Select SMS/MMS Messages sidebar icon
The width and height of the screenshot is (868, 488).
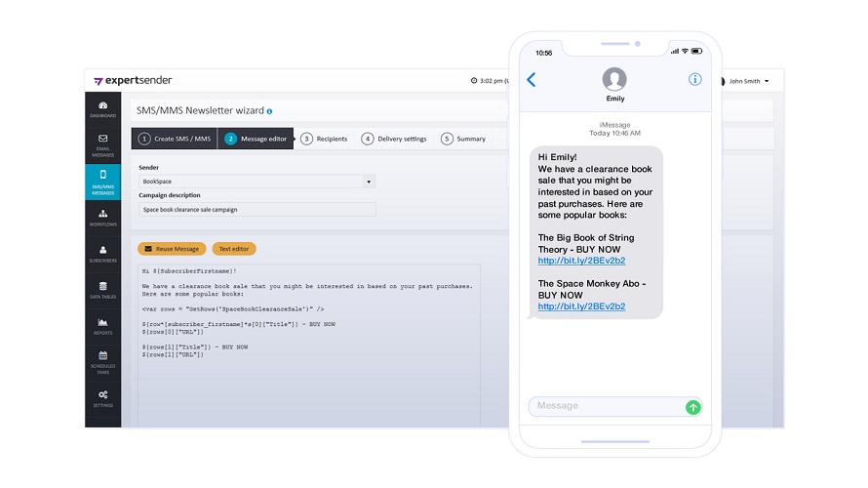(103, 182)
